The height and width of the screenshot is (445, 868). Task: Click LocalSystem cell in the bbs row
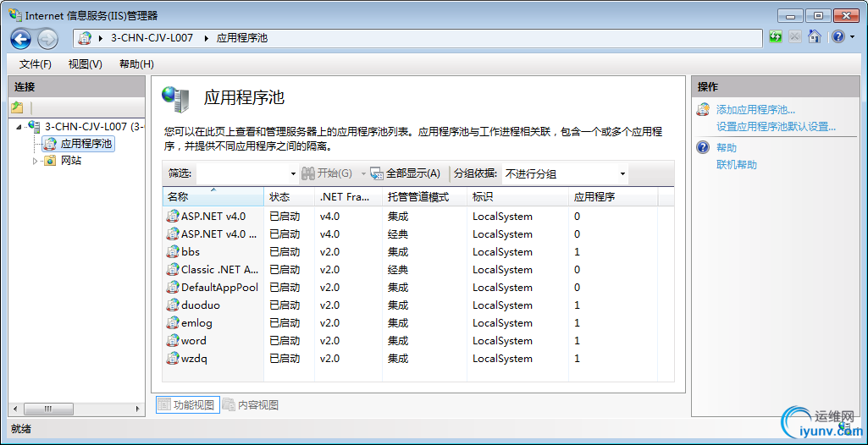click(x=502, y=252)
